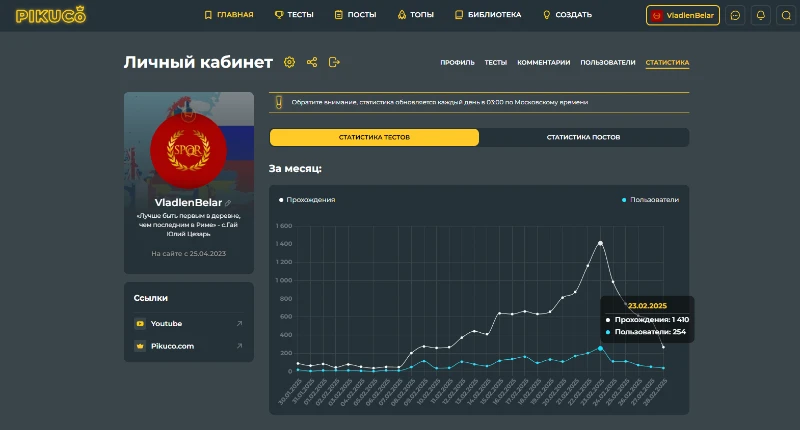The width and height of the screenshot is (800, 430).
Task: Click the highlighted blue point for 23.02.2025
Action: (601, 348)
